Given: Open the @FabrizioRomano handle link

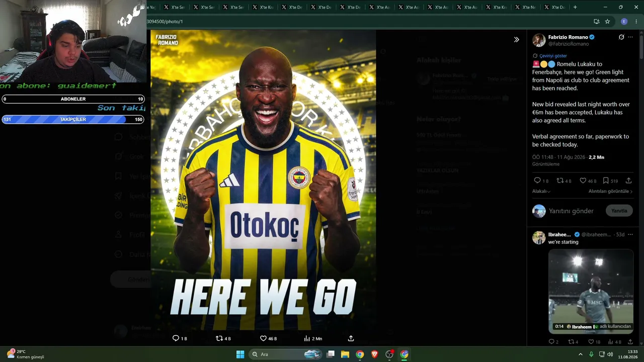Looking at the screenshot, I should [569, 44].
